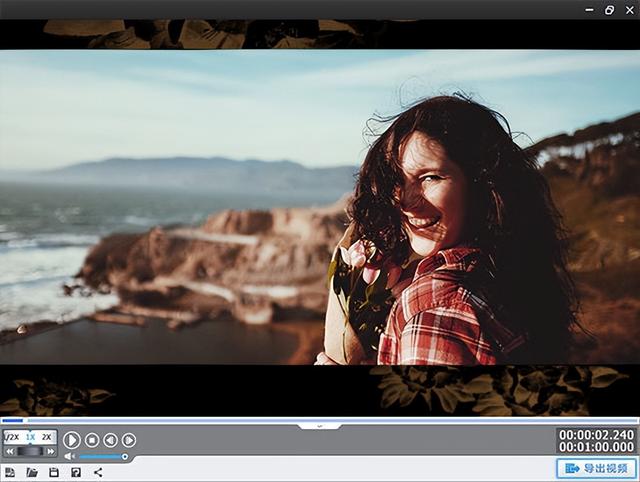Step to previous frame
Screen dimensions: 640x482
(110, 440)
